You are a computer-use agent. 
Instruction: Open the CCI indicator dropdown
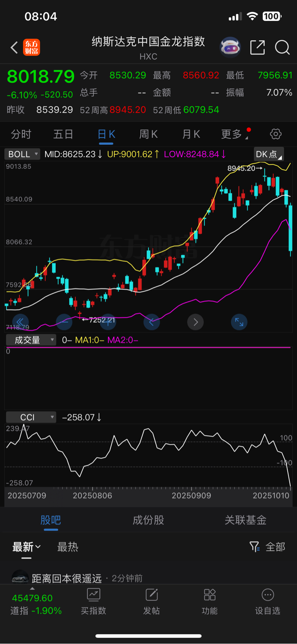pyautogui.click(x=31, y=417)
